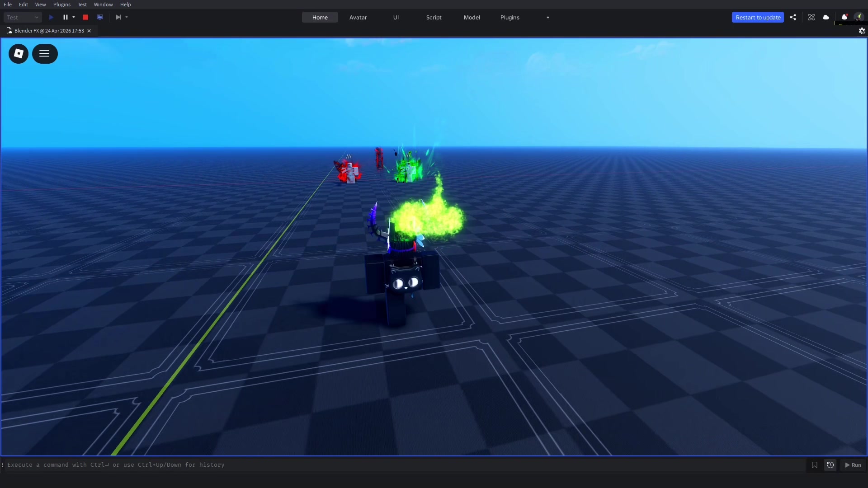Stop the playtest with red square

coord(85,17)
